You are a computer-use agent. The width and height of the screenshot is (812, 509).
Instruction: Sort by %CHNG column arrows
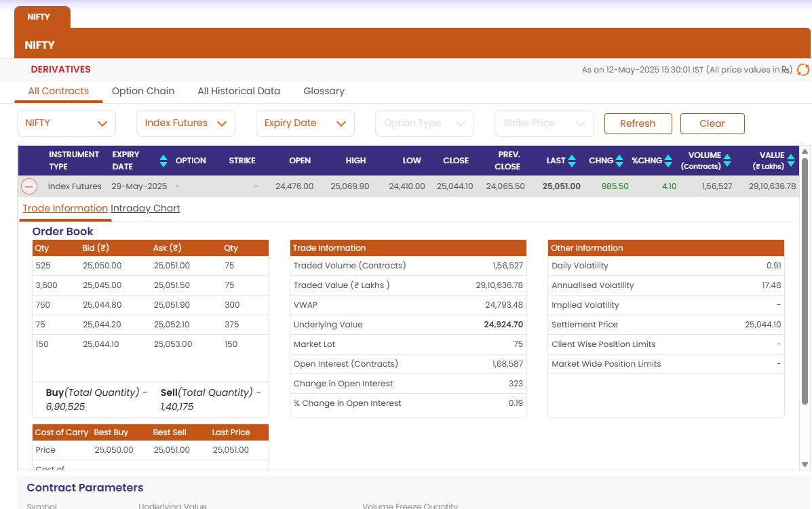point(668,161)
